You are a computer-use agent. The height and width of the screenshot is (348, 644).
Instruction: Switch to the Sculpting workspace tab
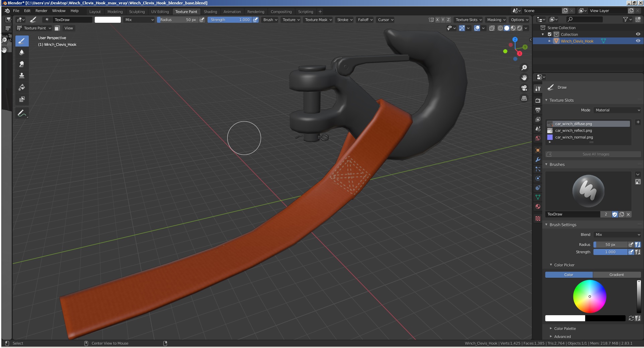(137, 12)
